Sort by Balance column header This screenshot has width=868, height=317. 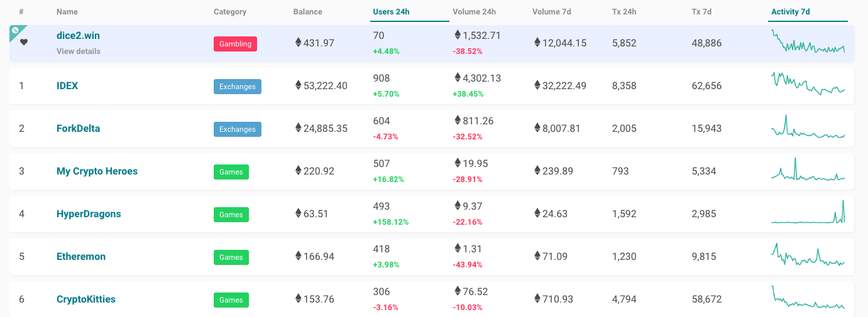(308, 12)
